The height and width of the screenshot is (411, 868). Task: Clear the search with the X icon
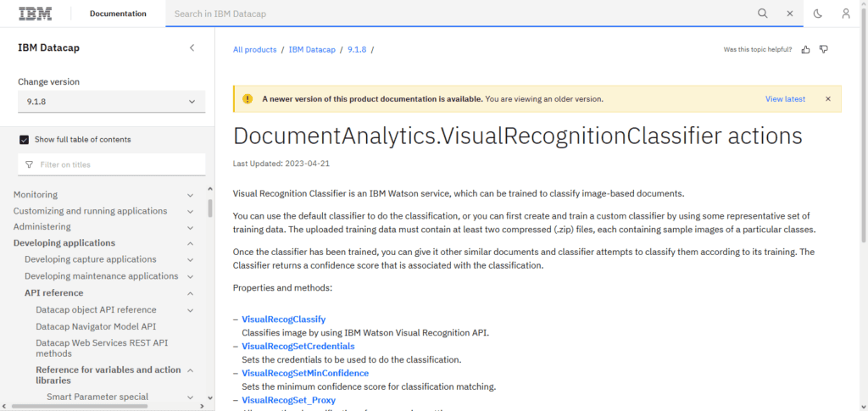pos(790,14)
